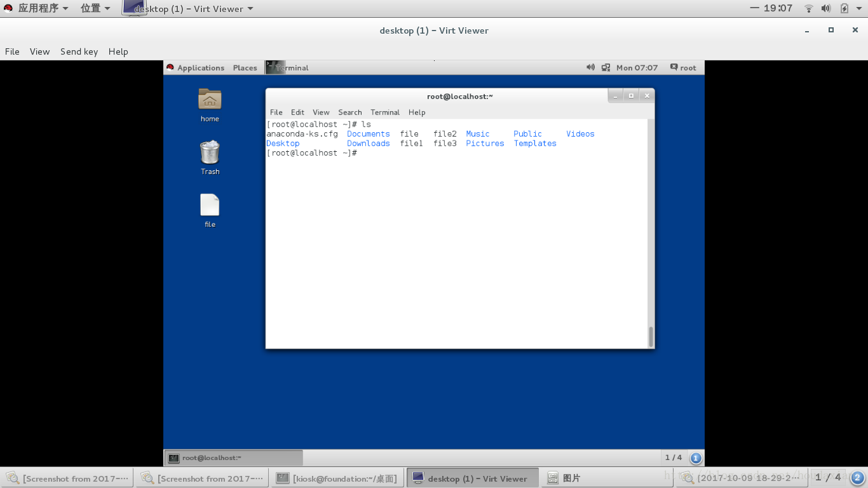Click the guest workspace switcher button
Viewport: 868px width, 488px height.
(696, 457)
